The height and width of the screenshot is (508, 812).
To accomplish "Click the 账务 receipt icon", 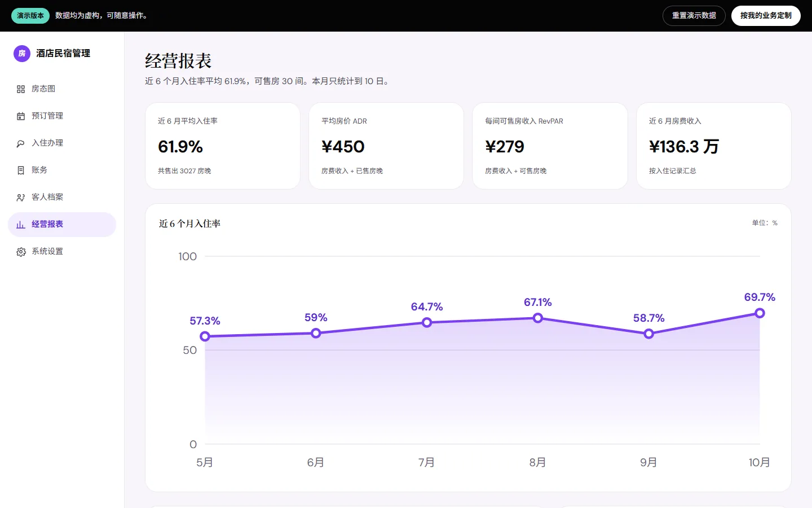I will (x=21, y=170).
